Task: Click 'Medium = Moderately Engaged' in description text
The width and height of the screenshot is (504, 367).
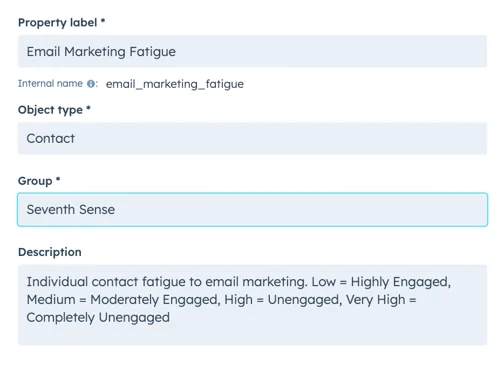Action: click(x=123, y=300)
